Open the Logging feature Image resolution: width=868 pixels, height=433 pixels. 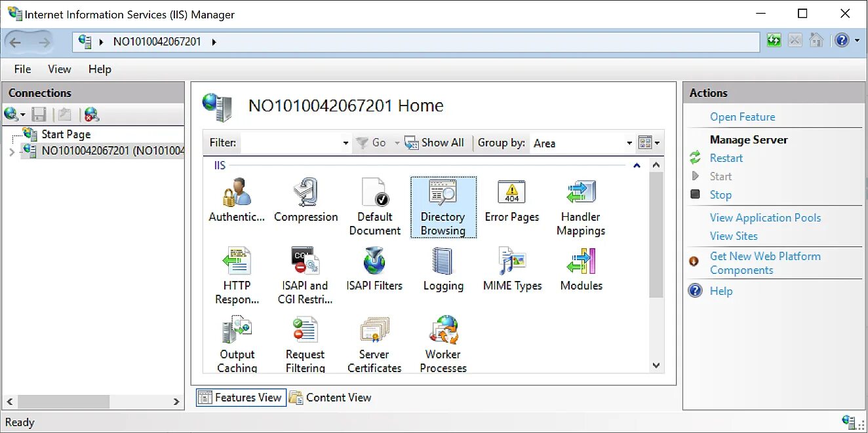pyautogui.click(x=443, y=269)
